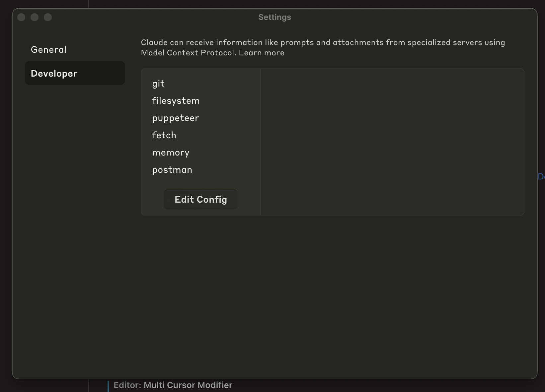The image size is (545, 392).
Task: Open the General settings section
Action: coord(75,50)
